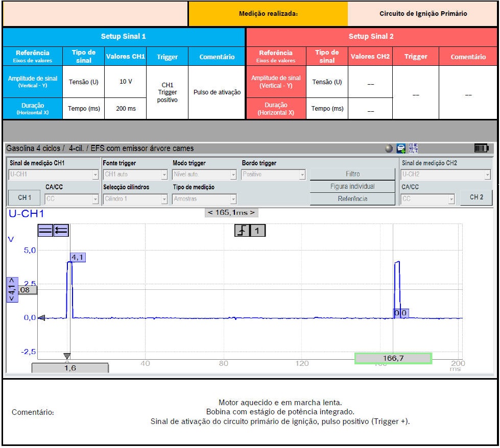Screen dimensions: 500x448
Task: Expand the Fonte trigger dropdown
Action: coord(135,175)
